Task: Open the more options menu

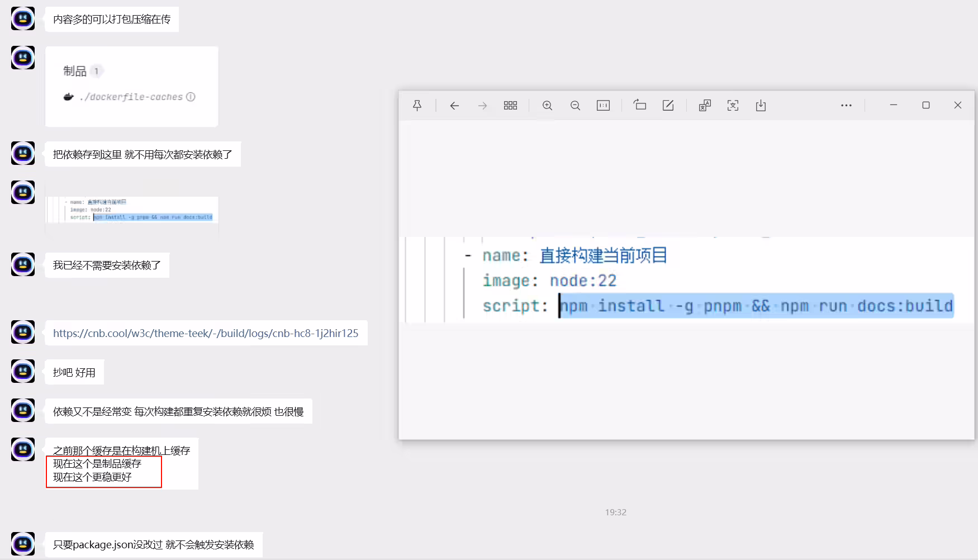Action: (x=846, y=105)
